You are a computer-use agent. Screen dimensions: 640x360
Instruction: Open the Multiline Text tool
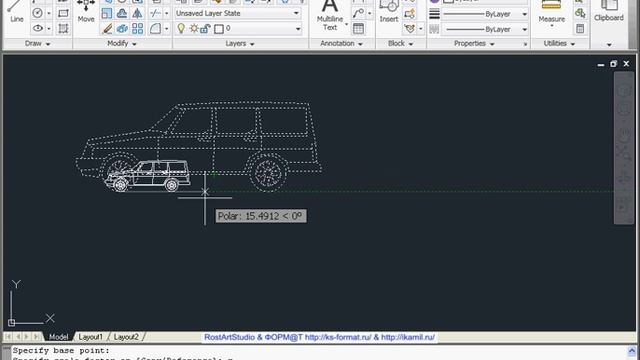[x=330, y=16]
